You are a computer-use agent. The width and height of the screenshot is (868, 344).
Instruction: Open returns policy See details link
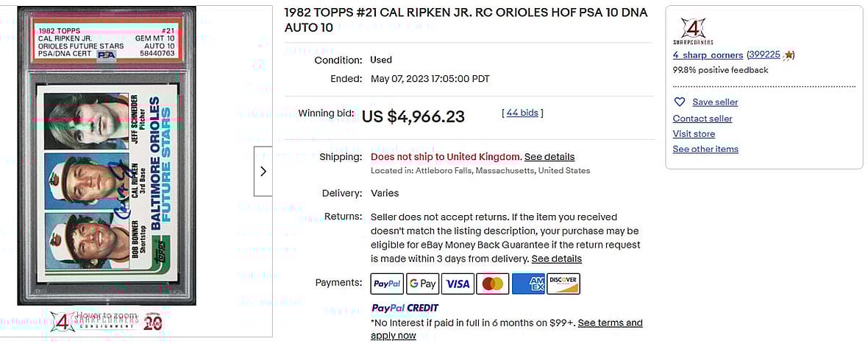[557, 259]
